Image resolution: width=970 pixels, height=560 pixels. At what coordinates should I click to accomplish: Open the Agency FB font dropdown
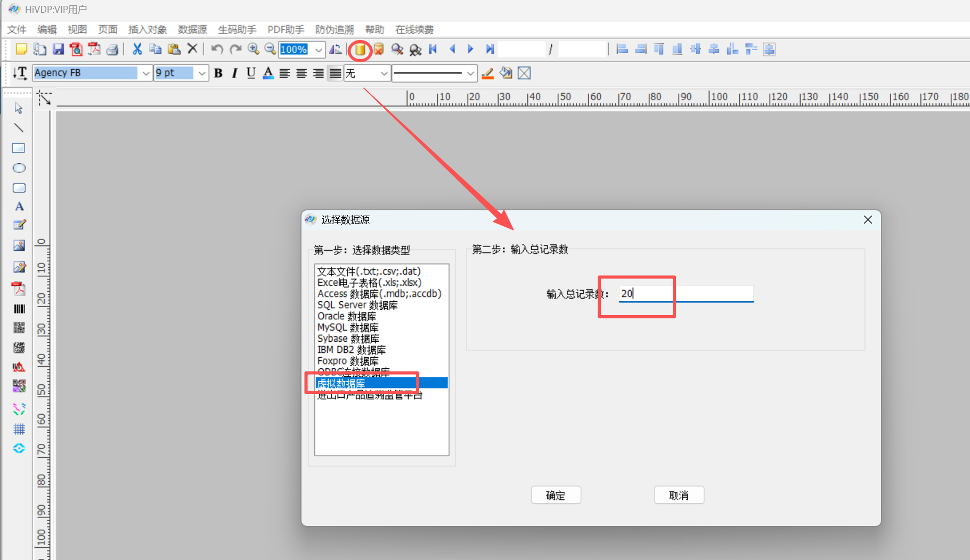click(x=145, y=73)
